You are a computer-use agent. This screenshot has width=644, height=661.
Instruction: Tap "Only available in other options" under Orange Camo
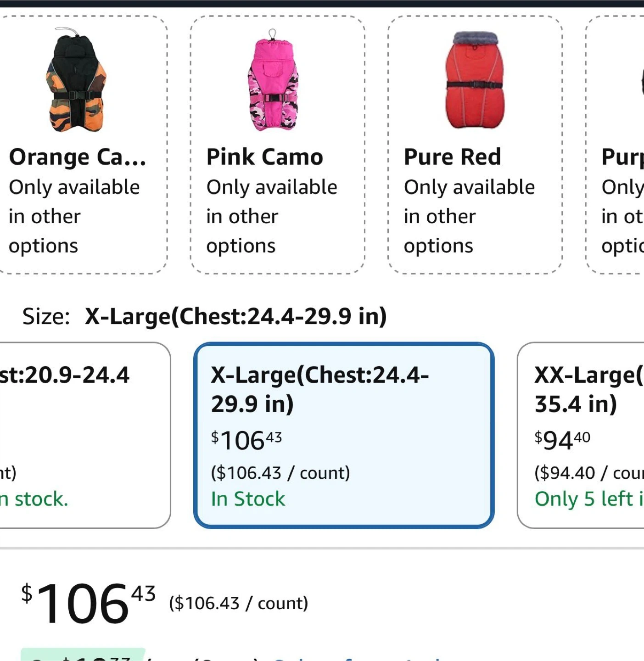(x=74, y=216)
